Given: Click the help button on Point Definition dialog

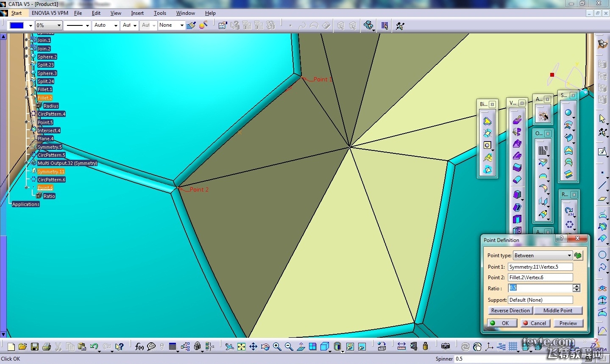Looking at the screenshot, I should (x=562, y=239).
